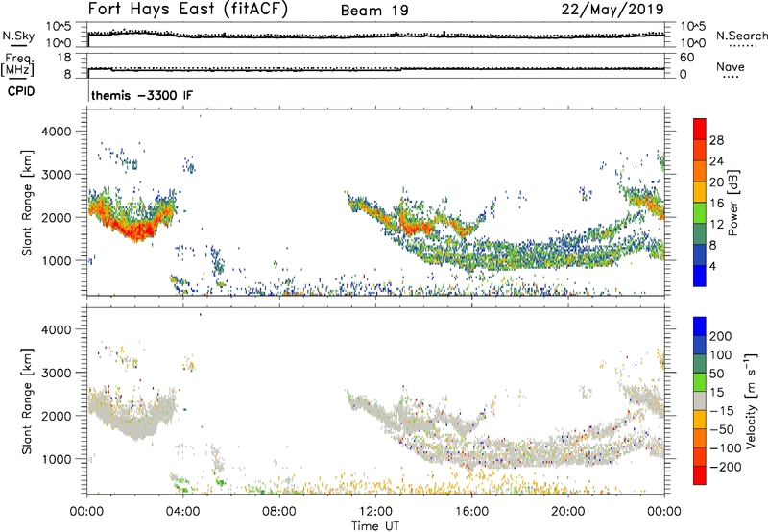Click the "20:00" time tick label
This screenshot has height=532, width=768.
[567, 512]
